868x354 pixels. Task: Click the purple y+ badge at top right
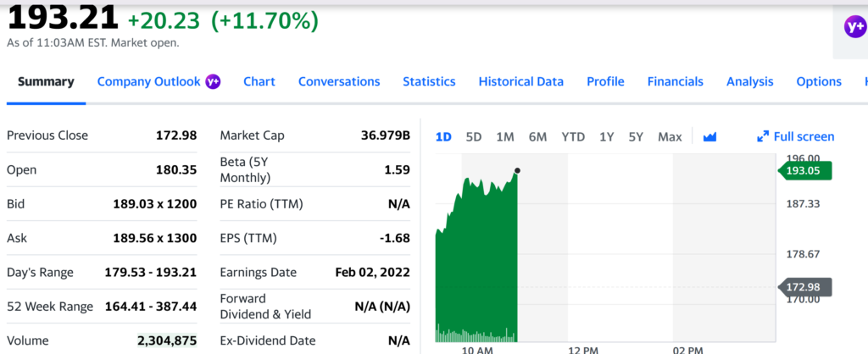coord(854,27)
